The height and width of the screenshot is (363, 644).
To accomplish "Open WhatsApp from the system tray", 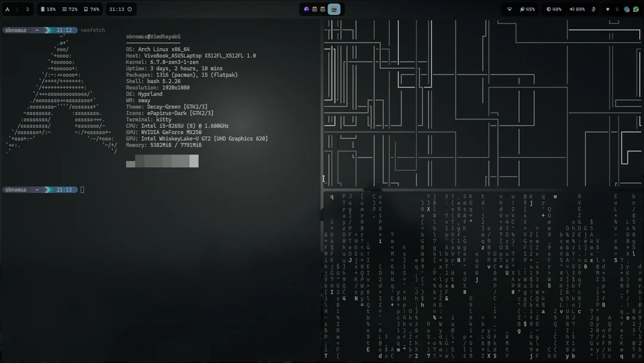I will pyautogui.click(x=636, y=9).
